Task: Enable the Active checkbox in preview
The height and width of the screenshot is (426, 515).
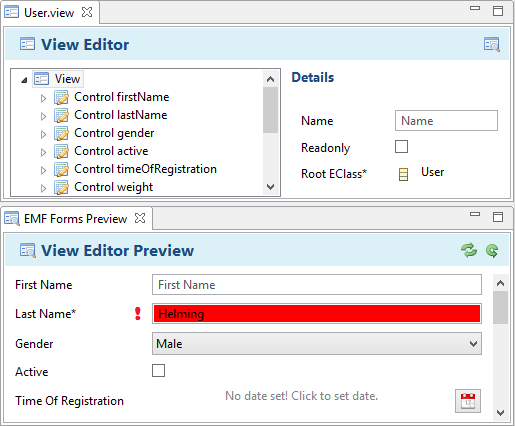Action: [158, 370]
